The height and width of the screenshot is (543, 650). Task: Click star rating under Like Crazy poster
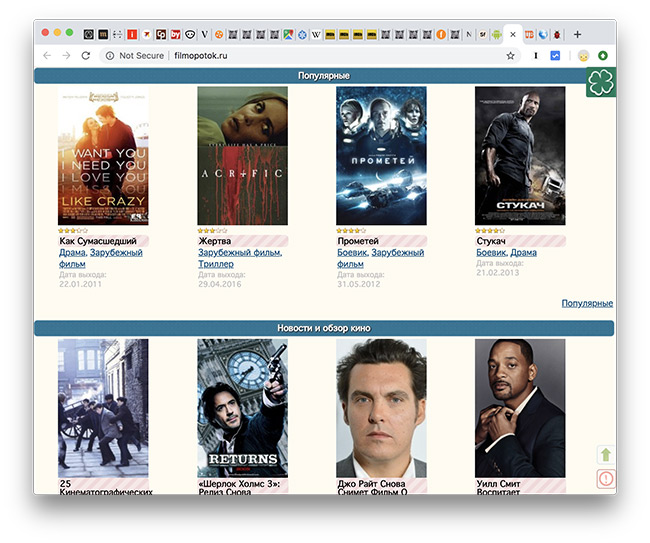point(73,230)
